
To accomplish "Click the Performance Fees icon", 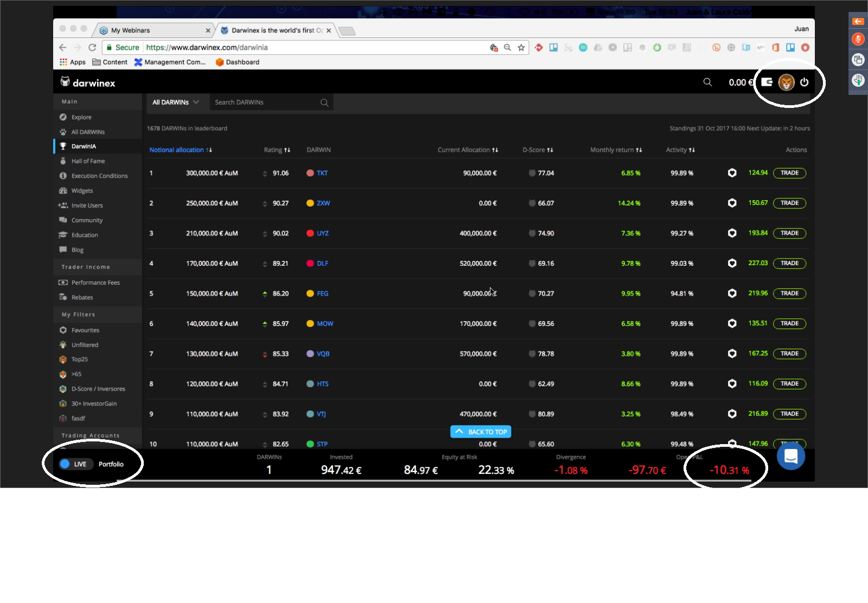I will pos(63,283).
